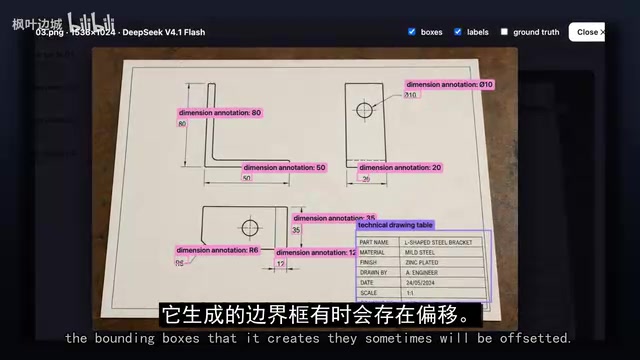The image size is (640, 360).
Task: Click the 'dimension annotation: 80' label
Action: click(220, 113)
